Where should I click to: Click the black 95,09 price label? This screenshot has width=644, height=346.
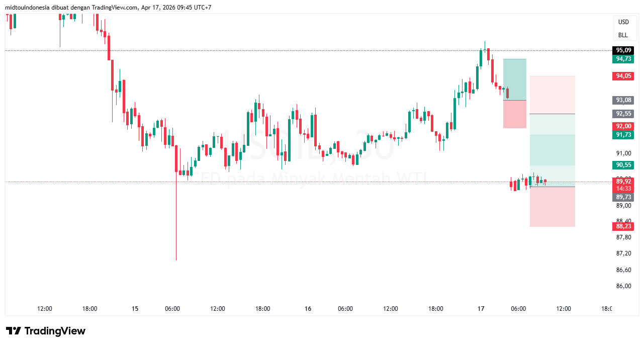(x=623, y=50)
